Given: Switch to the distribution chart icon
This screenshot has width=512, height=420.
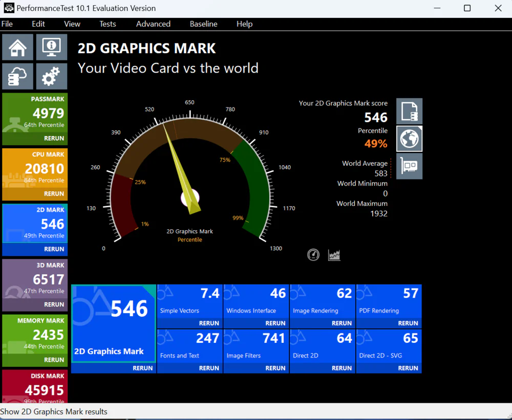Looking at the screenshot, I should tap(334, 255).
